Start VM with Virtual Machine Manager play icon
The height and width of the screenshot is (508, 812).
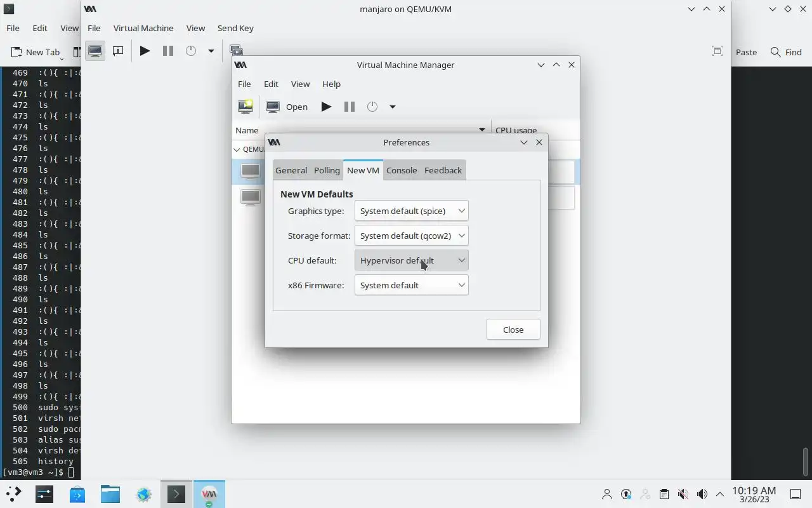pos(326,107)
